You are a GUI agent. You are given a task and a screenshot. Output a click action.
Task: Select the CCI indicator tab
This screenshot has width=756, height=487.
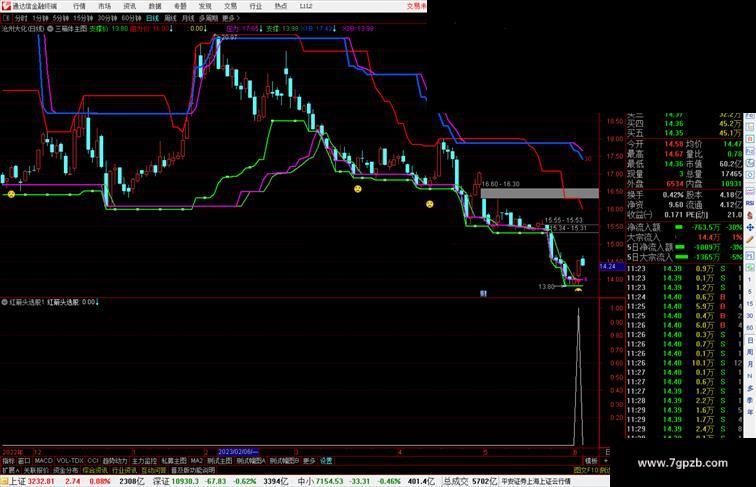[x=93, y=461]
